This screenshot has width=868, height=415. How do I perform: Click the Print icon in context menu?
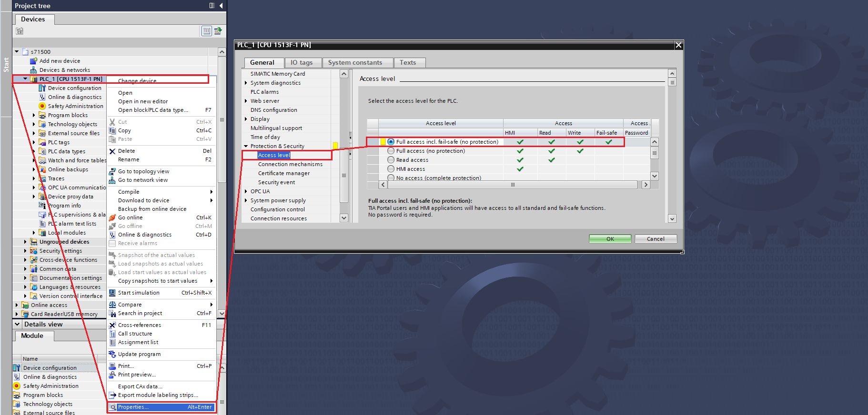coord(112,366)
